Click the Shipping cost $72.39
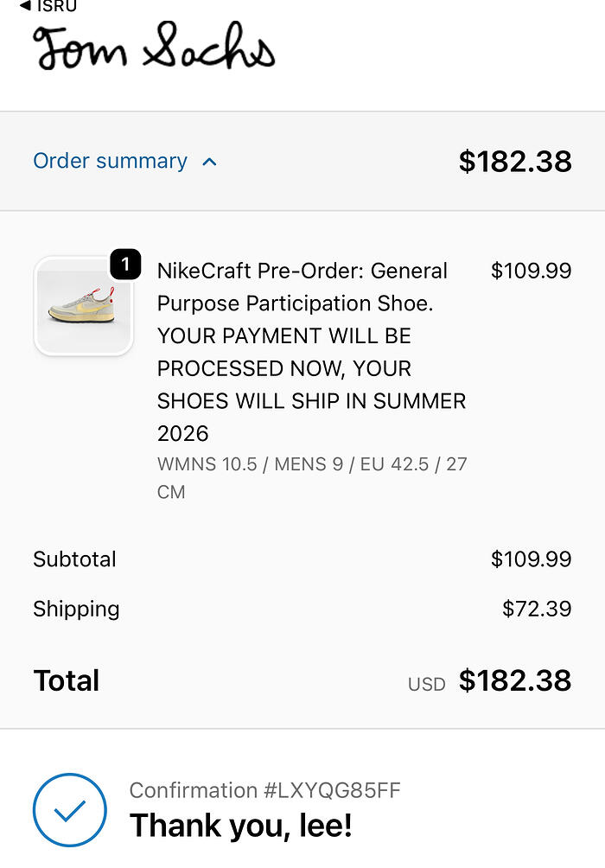 (536, 609)
